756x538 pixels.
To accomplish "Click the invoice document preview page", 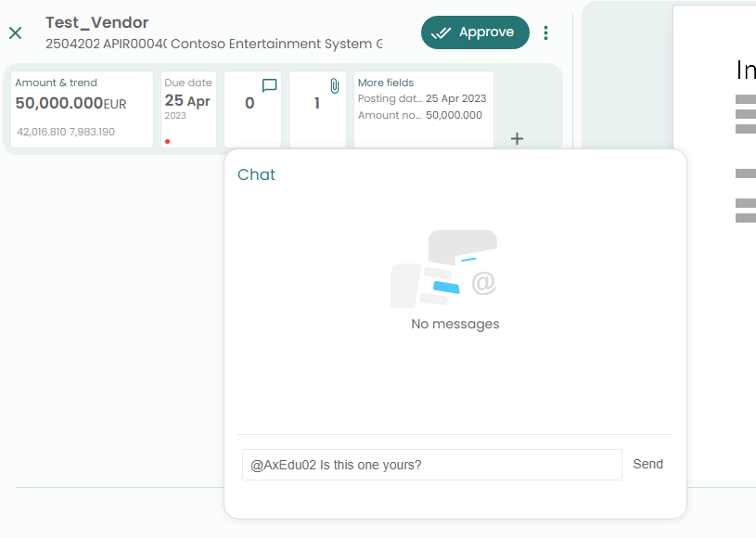I will tap(714, 241).
